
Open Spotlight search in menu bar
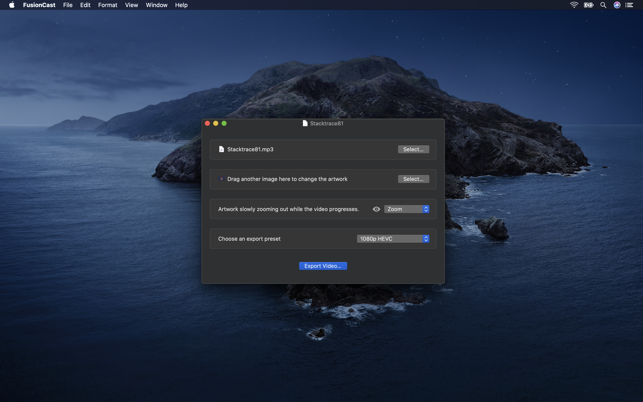[x=603, y=5]
